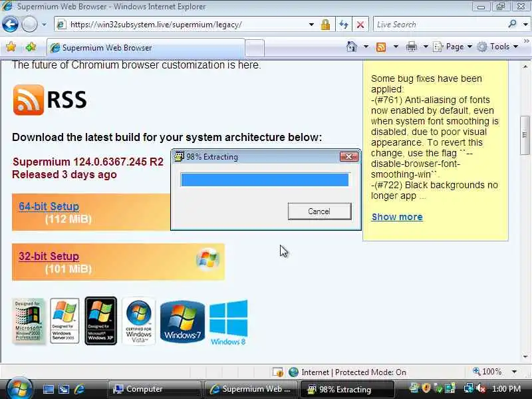Click the muted volume tray icon
The image size is (532, 399).
[x=481, y=388]
